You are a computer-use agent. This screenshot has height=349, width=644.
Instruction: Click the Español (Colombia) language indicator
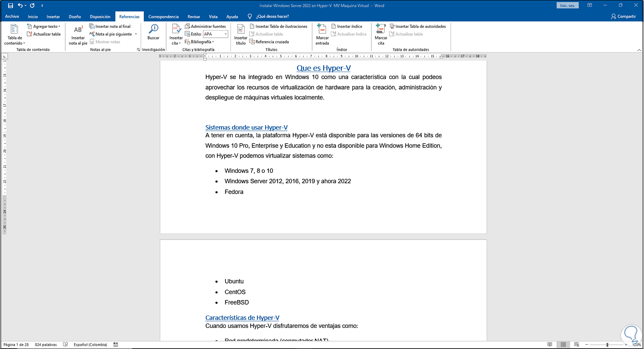click(x=91, y=344)
